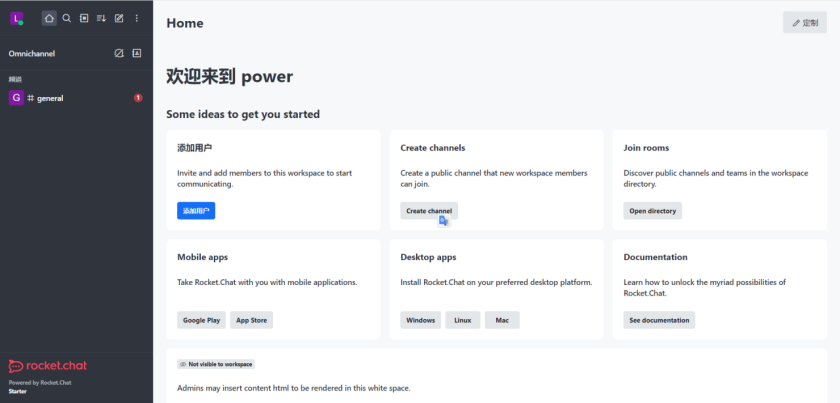
Task: Click the create new pencil icon
Action: click(x=119, y=18)
